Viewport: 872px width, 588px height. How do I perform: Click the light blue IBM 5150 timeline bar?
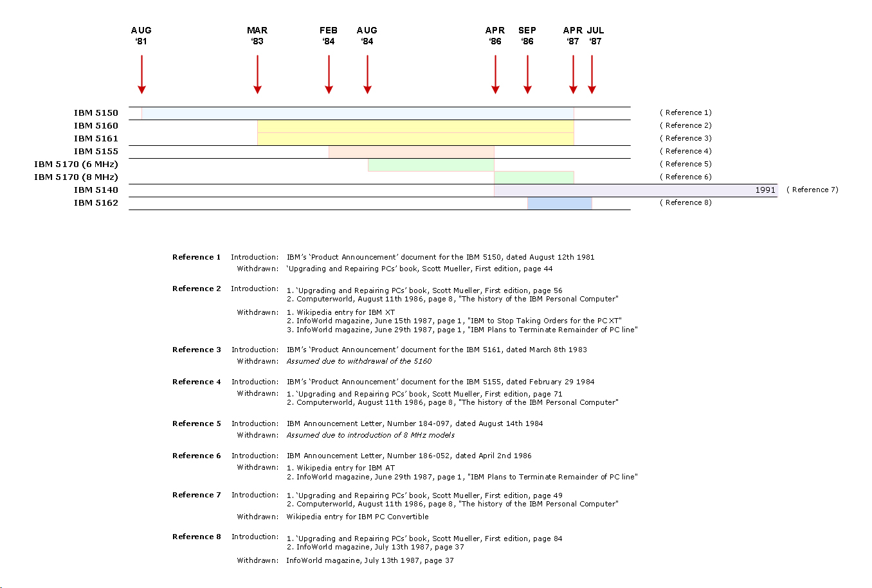tap(358, 113)
